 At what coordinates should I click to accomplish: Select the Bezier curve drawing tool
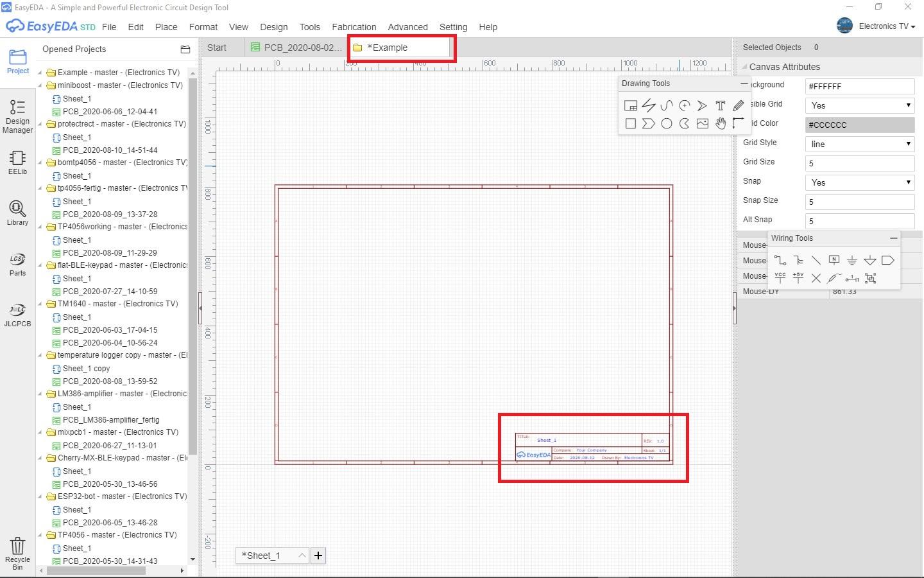click(667, 105)
